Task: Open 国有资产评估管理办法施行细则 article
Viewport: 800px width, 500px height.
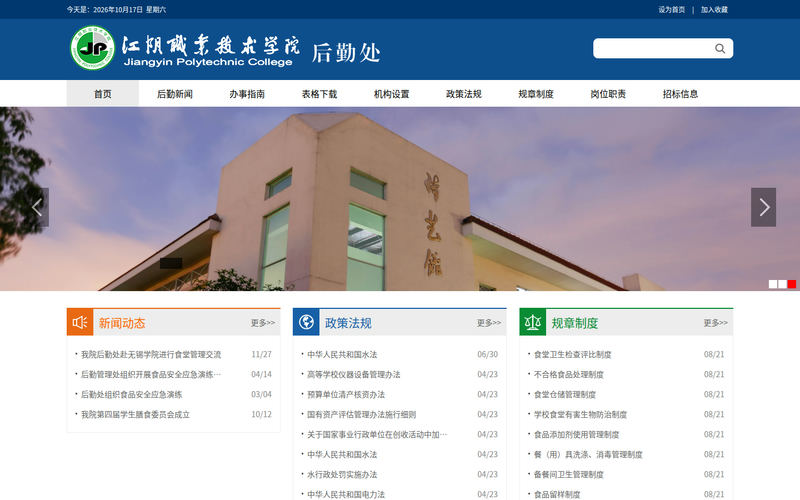Action: [362, 414]
